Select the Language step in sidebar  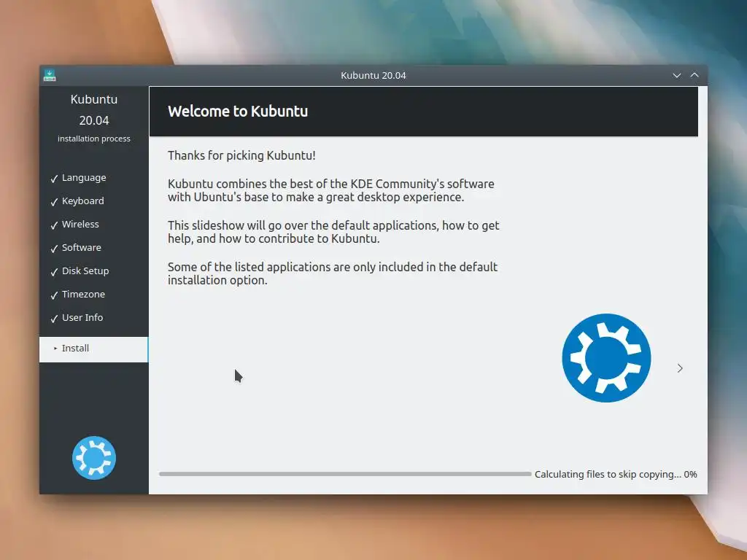point(84,178)
